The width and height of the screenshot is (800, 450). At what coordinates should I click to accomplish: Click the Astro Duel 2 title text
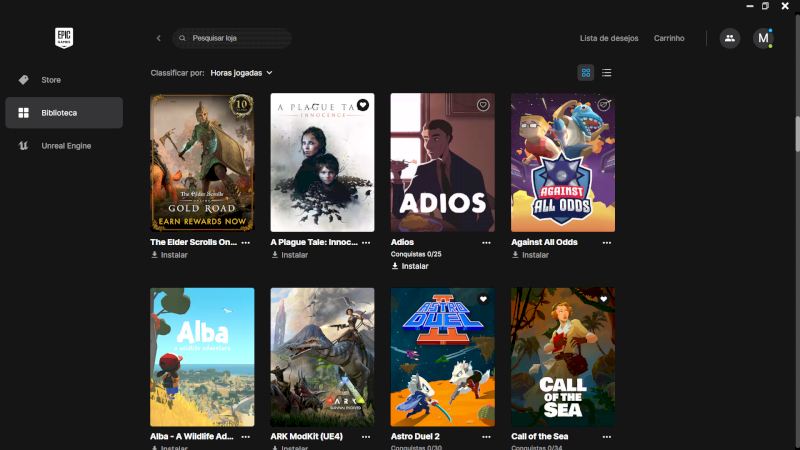(x=415, y=437)
